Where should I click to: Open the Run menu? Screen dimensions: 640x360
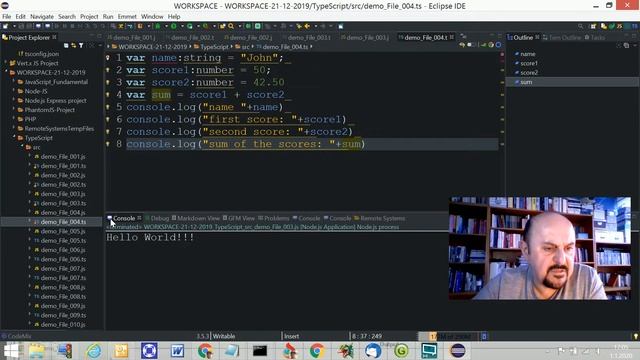tap(108, 16)
